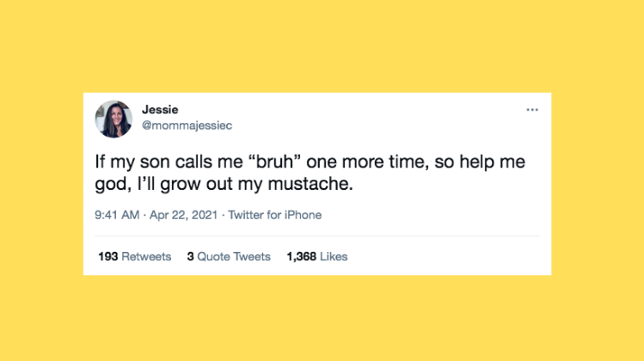This screenshot has width=644, height=361.
Task: Click the word "mustache" in the tweet
Action: 309,184
